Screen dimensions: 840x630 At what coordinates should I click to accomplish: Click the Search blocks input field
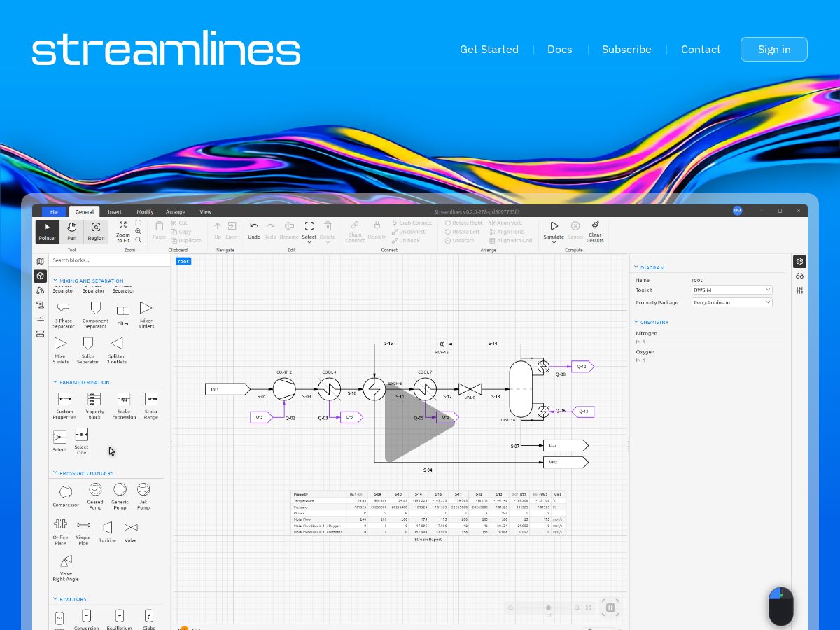coord(108,260)
